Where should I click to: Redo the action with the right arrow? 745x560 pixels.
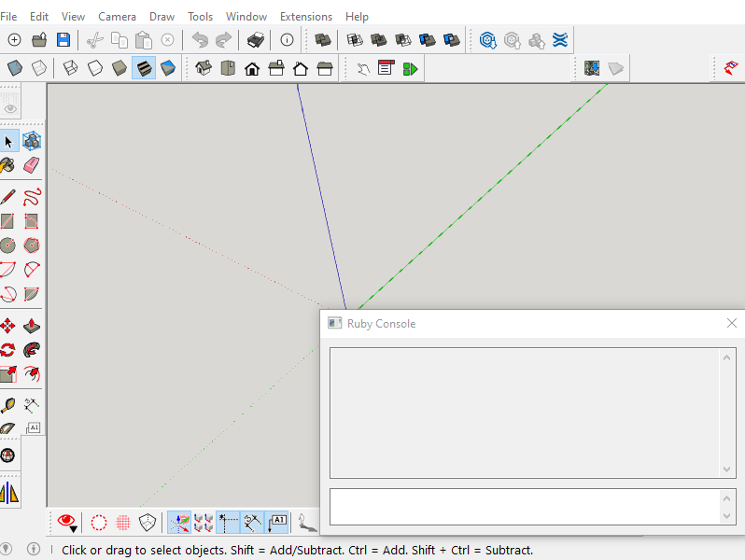pos(223,40)
